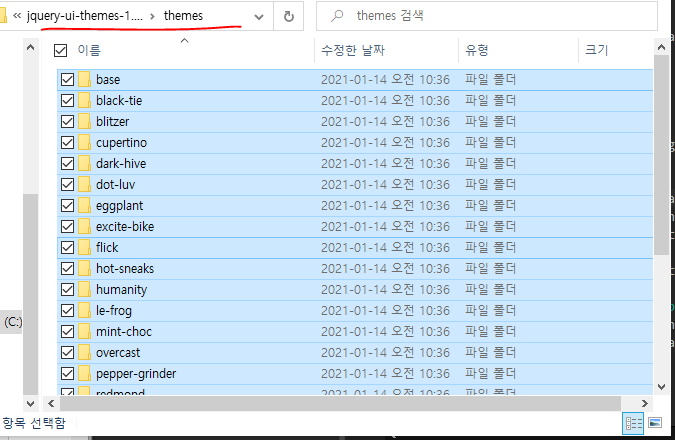Sort by the 수정한 날짜 column header

pos(353,50)
